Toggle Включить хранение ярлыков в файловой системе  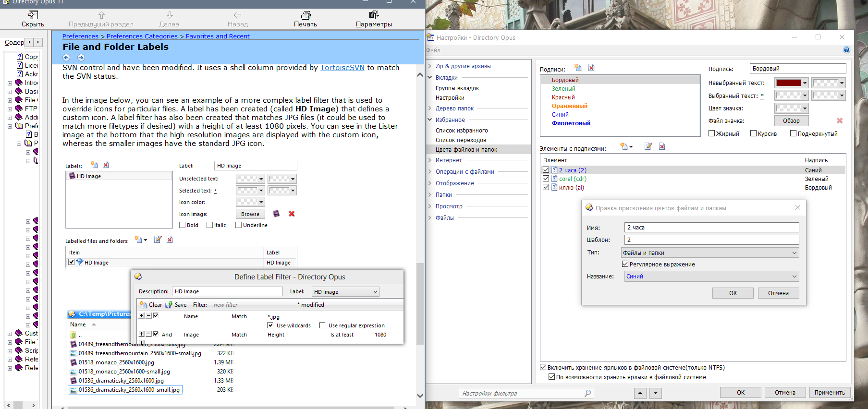point(543,367)
